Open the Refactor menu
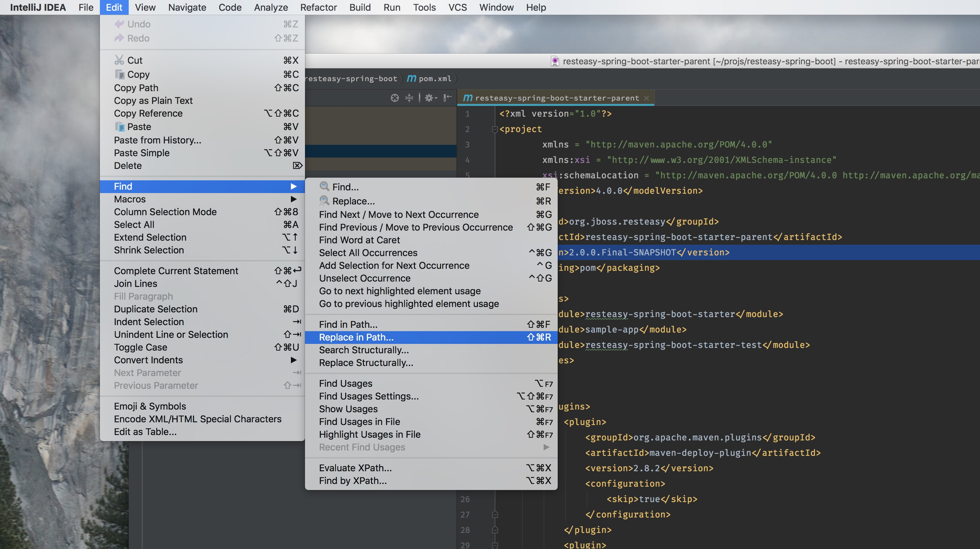The image size is (980, 549). coord(318,7)
